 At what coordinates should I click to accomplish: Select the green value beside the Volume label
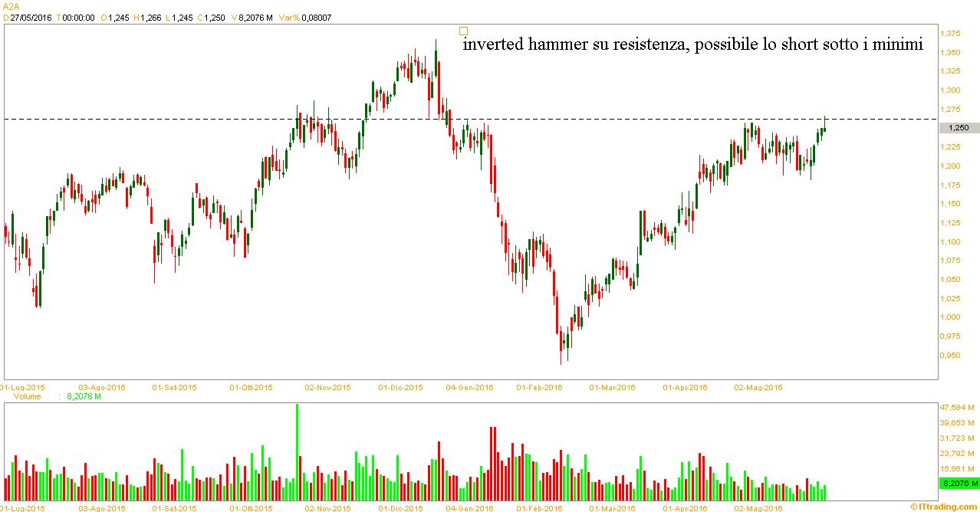tap(84, 397)
